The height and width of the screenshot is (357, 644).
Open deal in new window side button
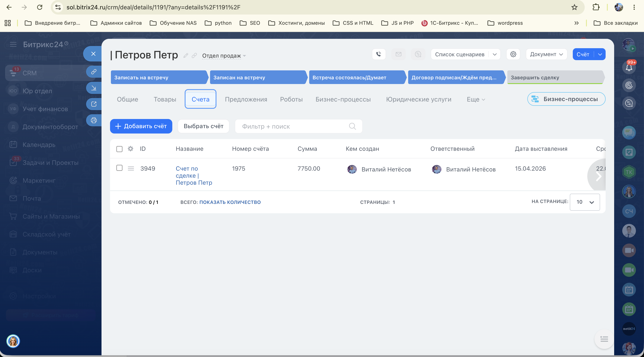click(x=94, y=104)
